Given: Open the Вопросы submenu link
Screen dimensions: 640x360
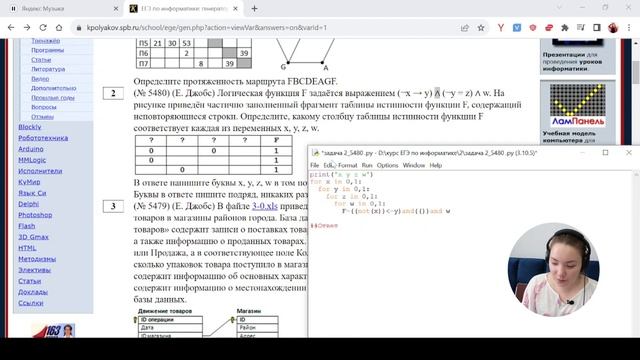Looking at the screenshot, I should click(44, 107).
